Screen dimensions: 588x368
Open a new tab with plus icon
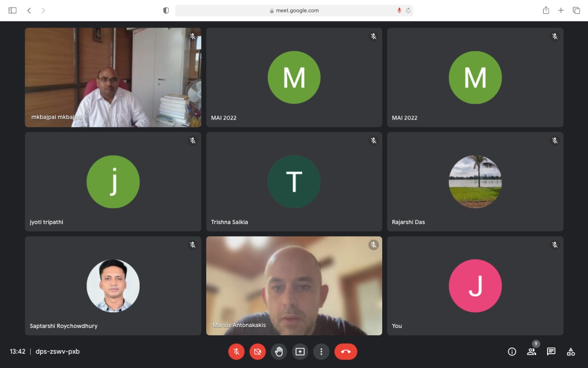click(561, 10)
